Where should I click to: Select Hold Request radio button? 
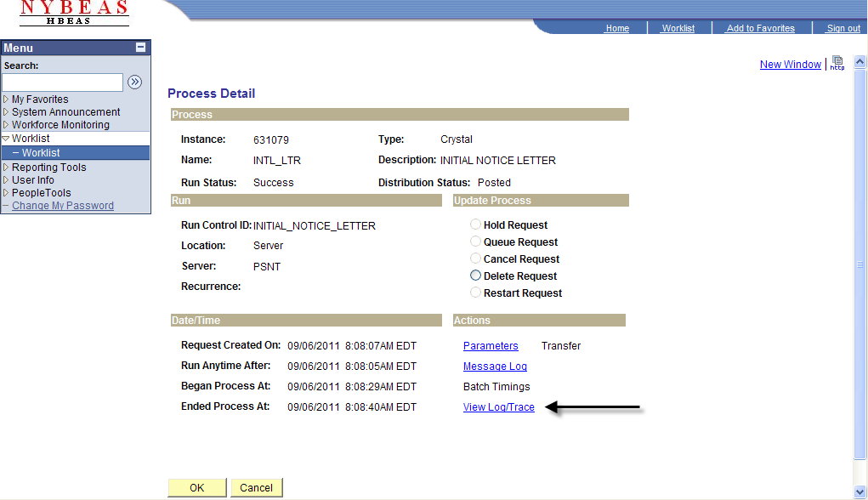(x=475, y=224)
